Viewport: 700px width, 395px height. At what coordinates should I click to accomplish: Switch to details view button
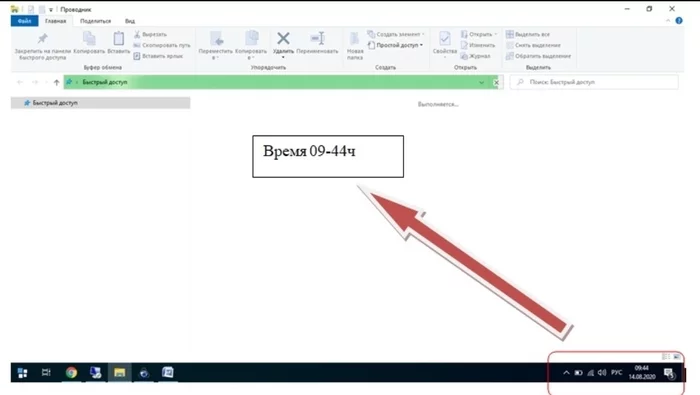tap(666, 356)
